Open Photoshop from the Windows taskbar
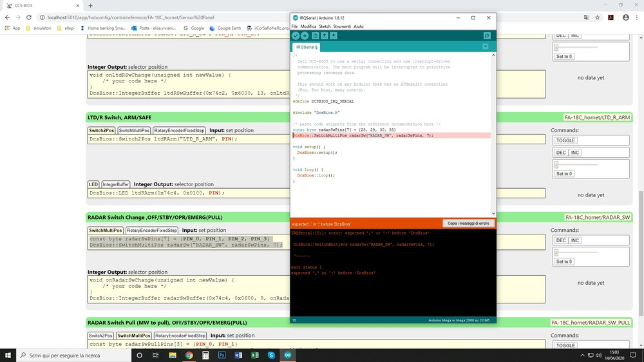644x362 pixels. [222, 355]
